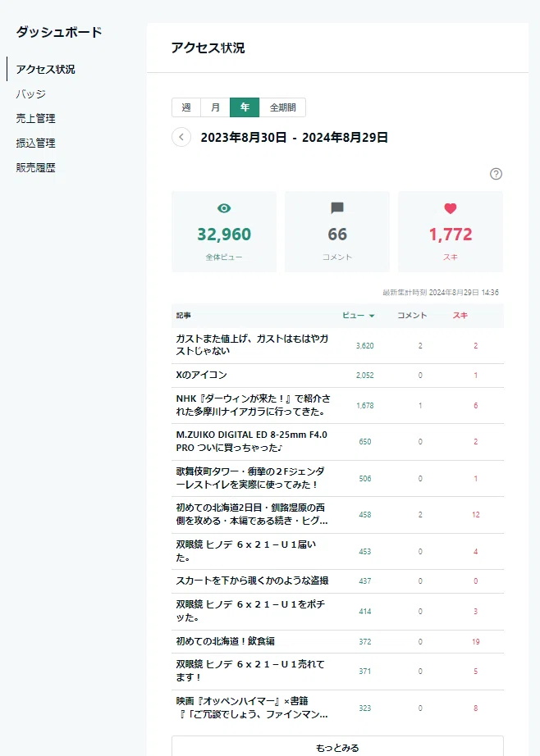Click view count 3,620
The image size is (540, 756).
coord(365,346)
